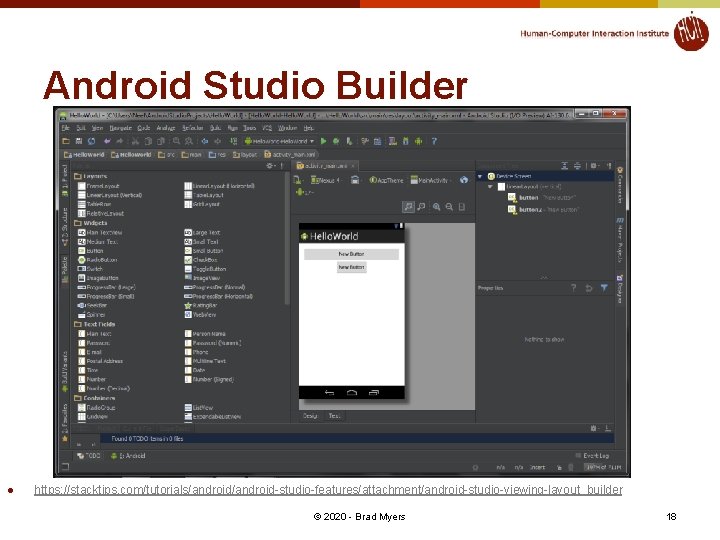Viewport: 720px width, 540px height.
Task: Toggle Zoom to Fit button above preview
Action: click(x=408, y=207)
